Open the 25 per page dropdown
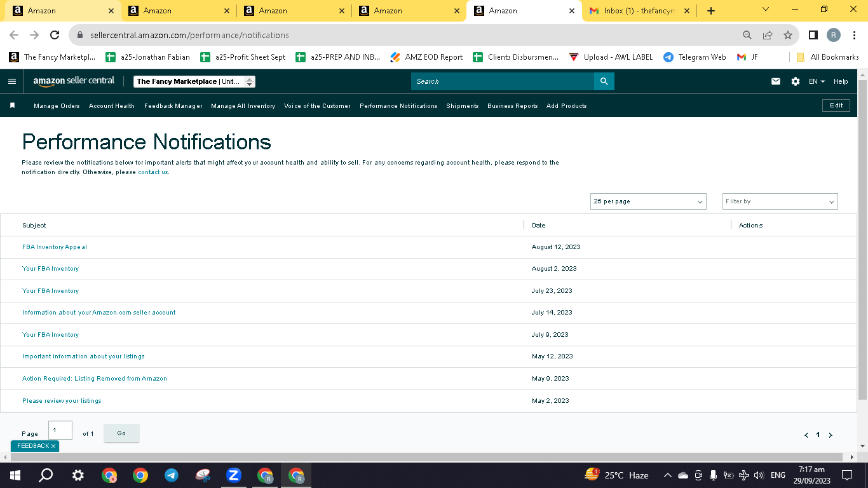Screen dimensions: 868x488 click(648, 201)
